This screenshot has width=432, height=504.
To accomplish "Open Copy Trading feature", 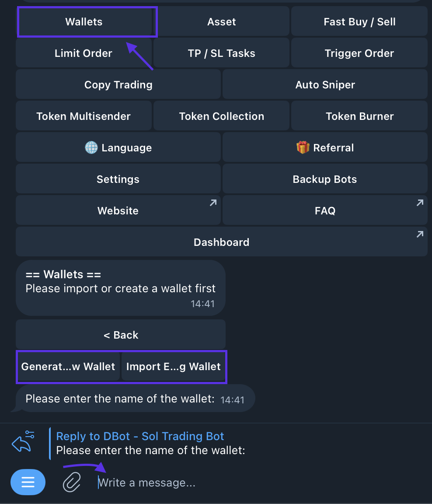I will pyautogui.click(x=118, y=85).
